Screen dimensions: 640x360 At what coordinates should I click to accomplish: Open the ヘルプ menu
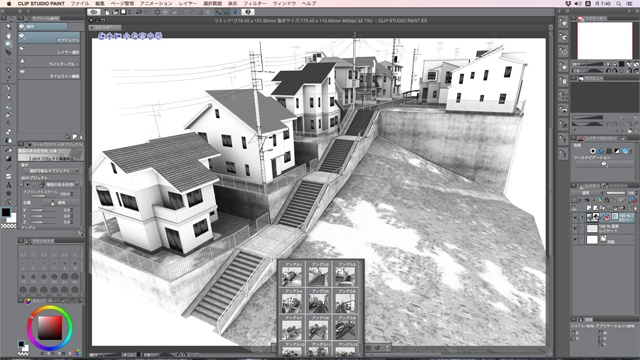coord(309,3)
